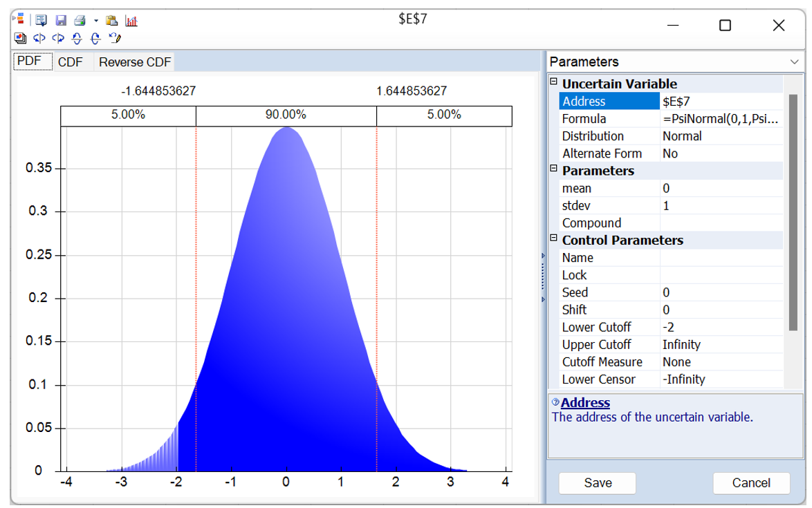Click the Address hyperlink in the description pane
This screenshot has height=508, width=812.
(584, 402)
